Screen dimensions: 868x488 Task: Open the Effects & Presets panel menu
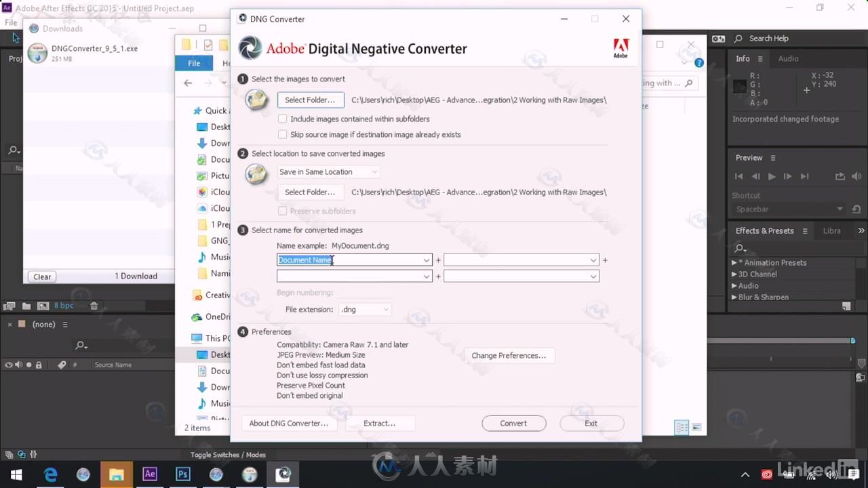click(x=805, y=231)
